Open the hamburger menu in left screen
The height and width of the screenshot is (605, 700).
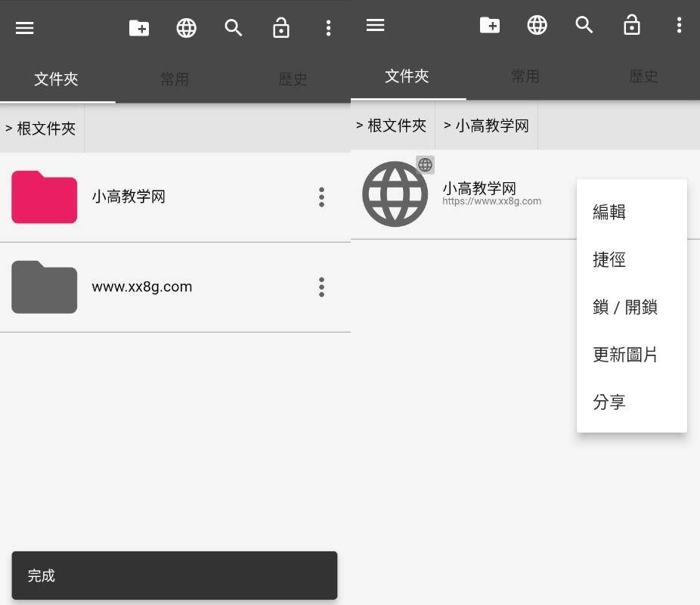click(24, 28)
